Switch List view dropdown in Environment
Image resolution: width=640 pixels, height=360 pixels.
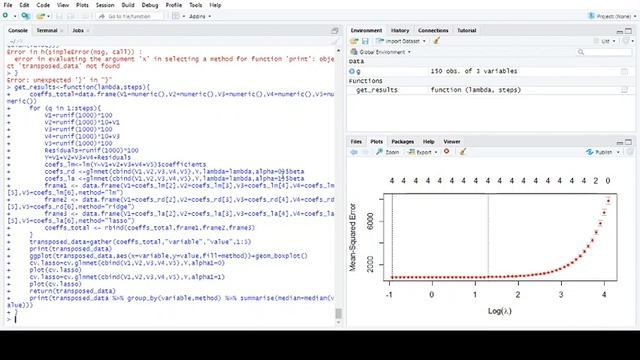[605, 41]
